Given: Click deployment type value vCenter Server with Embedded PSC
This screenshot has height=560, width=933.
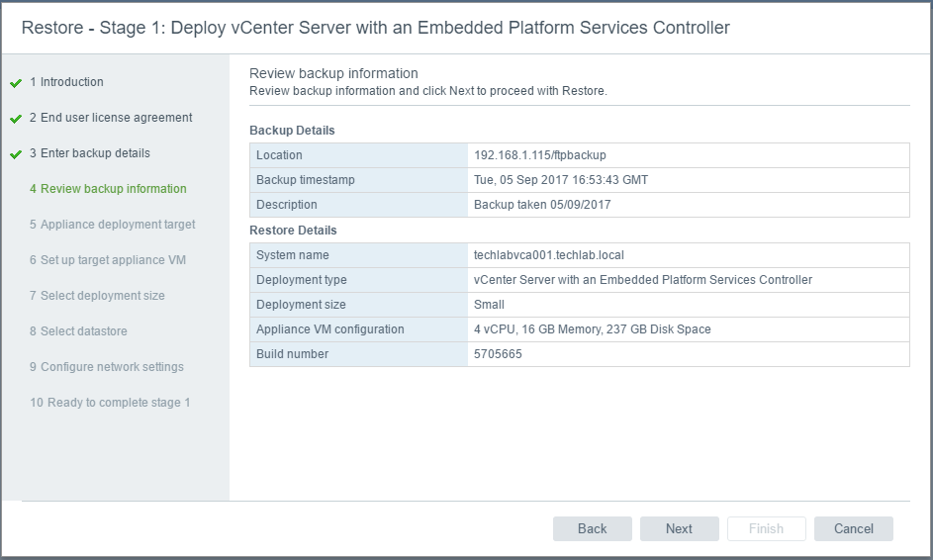Looking at the screenshot, I should (643, 280).
